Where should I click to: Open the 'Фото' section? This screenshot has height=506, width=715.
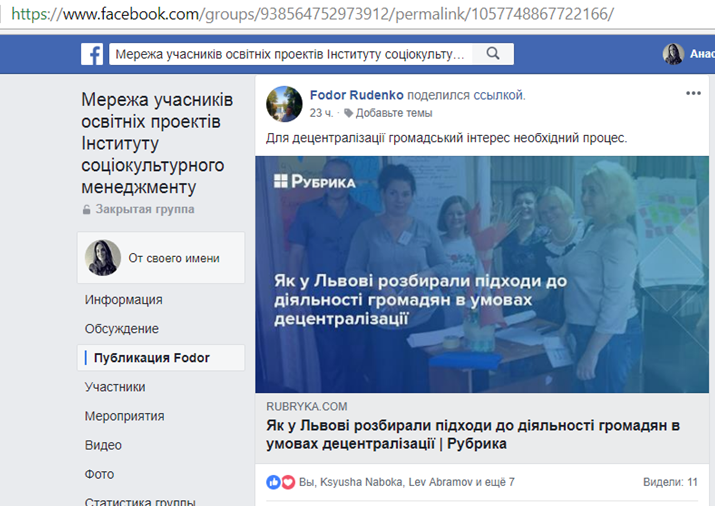tap(99, 475)
